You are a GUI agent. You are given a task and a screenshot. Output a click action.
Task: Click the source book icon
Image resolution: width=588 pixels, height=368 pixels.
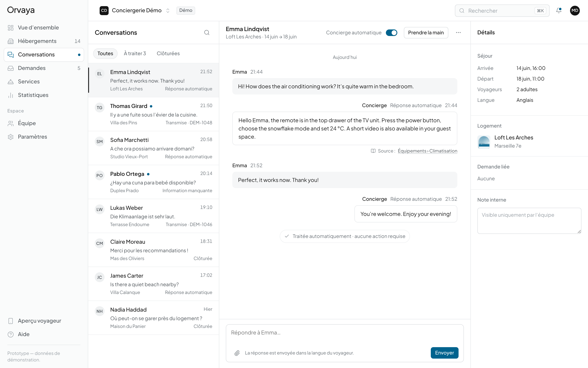click(x=373, y=151)
